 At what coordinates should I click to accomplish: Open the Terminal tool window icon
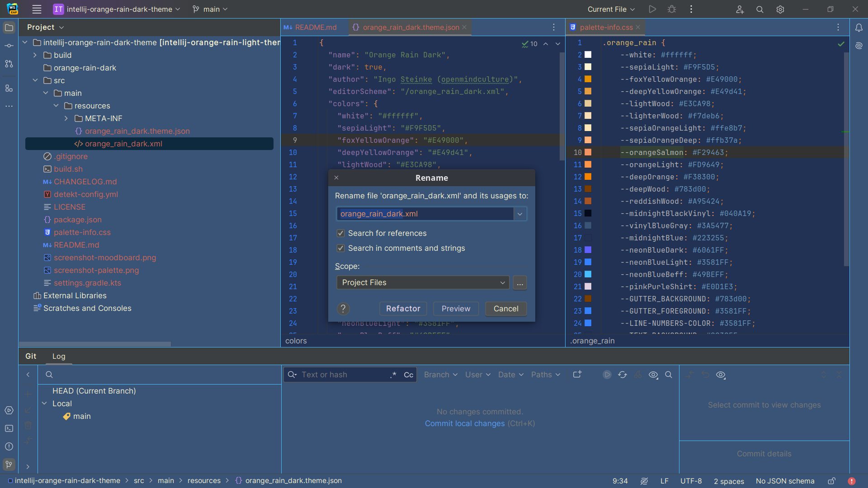click(x=9, y=428)
